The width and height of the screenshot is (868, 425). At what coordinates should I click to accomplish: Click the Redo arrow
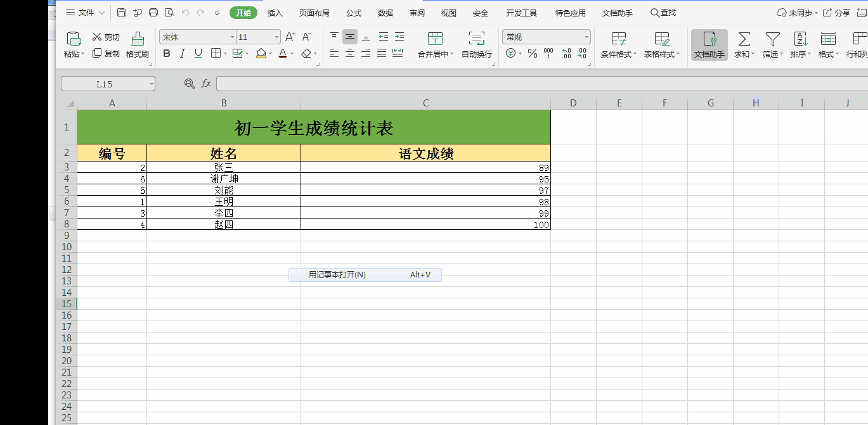(201, 13)
